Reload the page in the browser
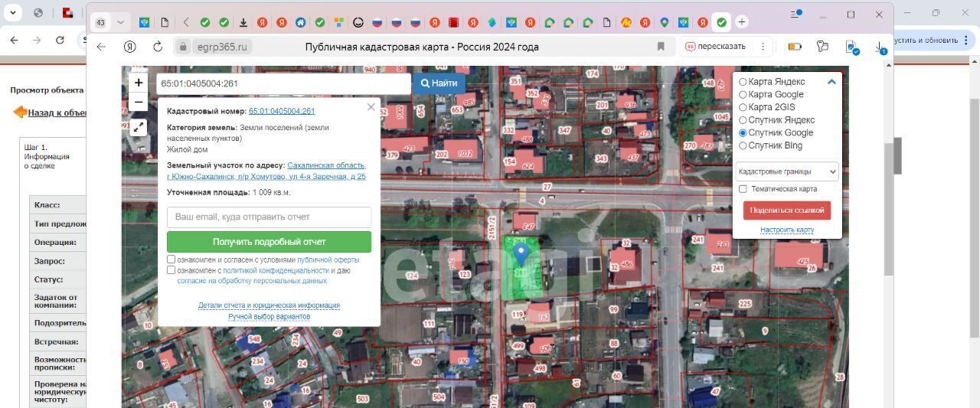Image resolution: width=980 pixels, height=408 pixels. (158, 47)
